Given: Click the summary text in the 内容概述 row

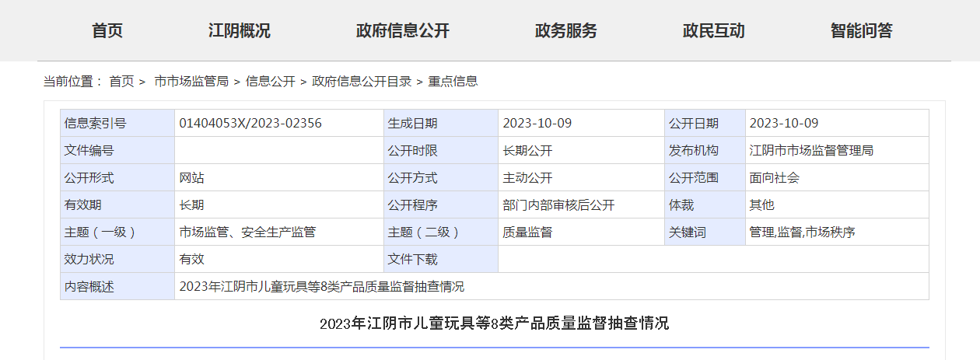Looking at the screenshot, I should point(322,286).
